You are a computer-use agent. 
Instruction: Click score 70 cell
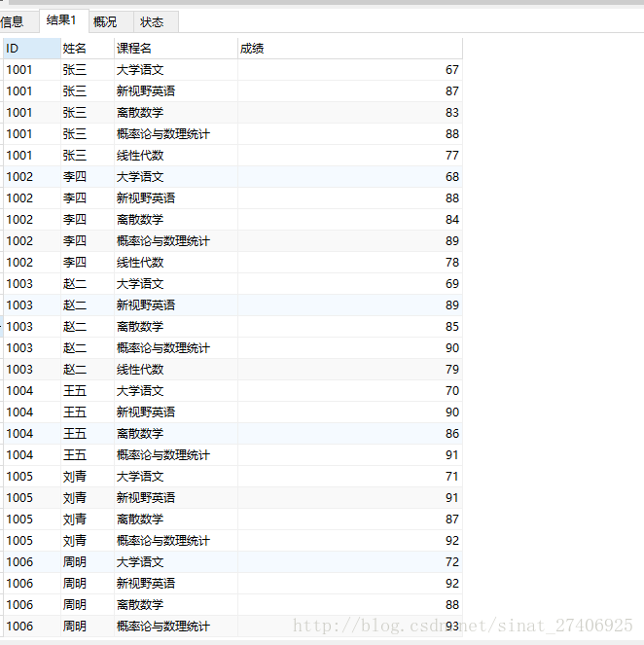[350, 391]
